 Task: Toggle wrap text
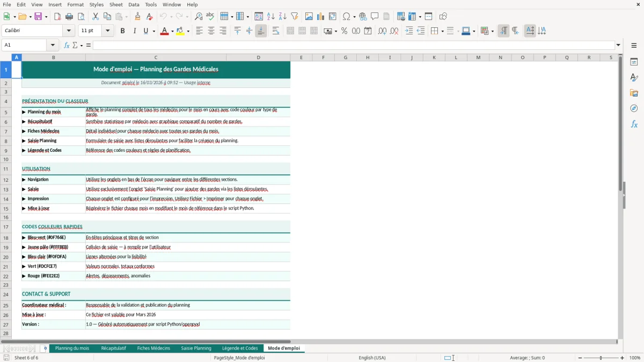coord(276,31)
